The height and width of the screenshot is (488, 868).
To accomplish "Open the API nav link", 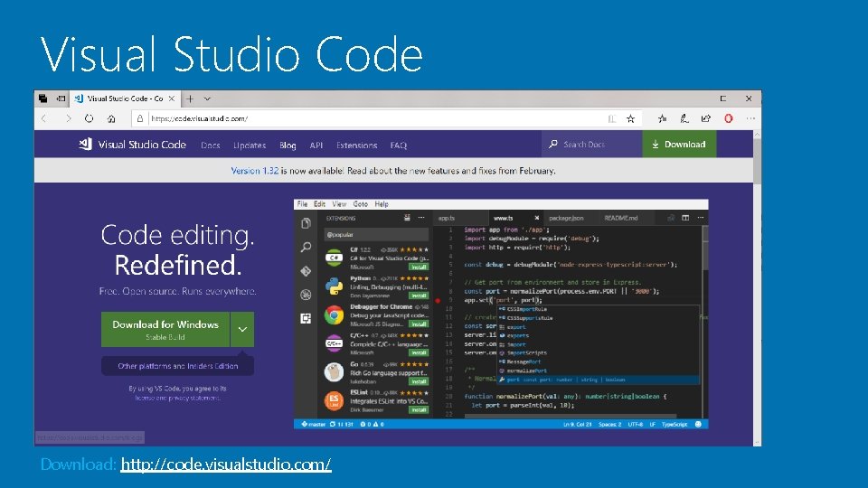I will coord(316,145).
